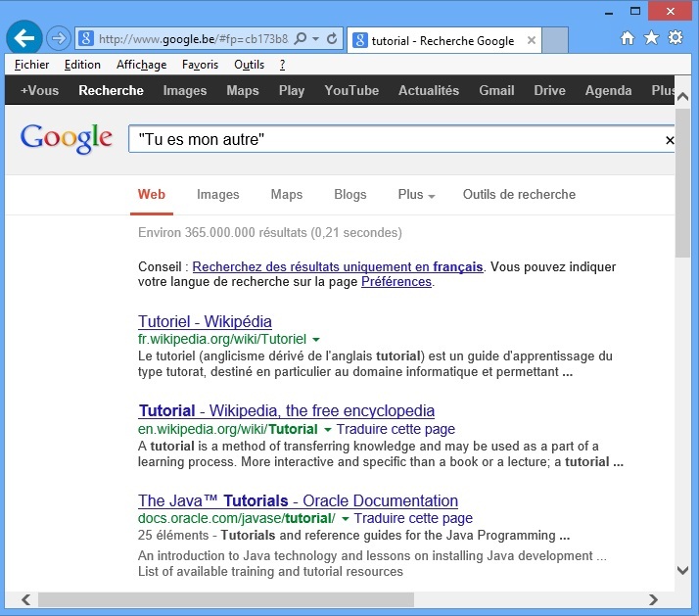Clear the search box with the X
The height and width of the screenshot is (616, 699).
click(669, 140)
